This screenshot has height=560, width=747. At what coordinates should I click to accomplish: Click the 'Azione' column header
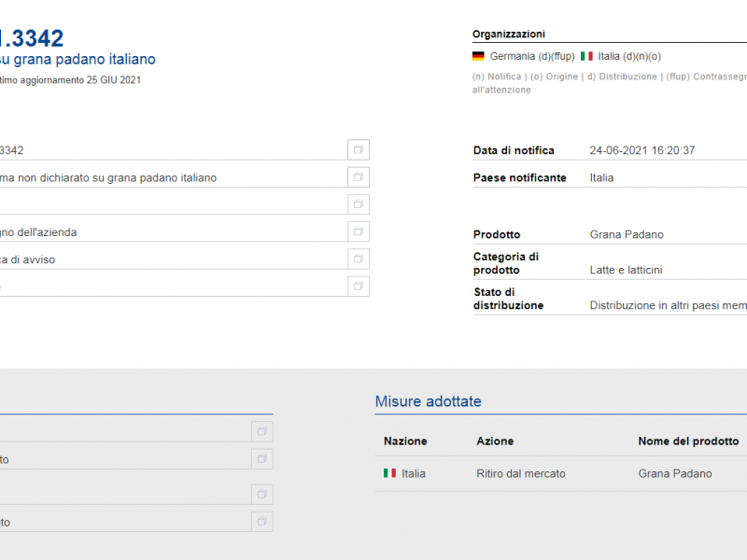(x=495, y=441)
